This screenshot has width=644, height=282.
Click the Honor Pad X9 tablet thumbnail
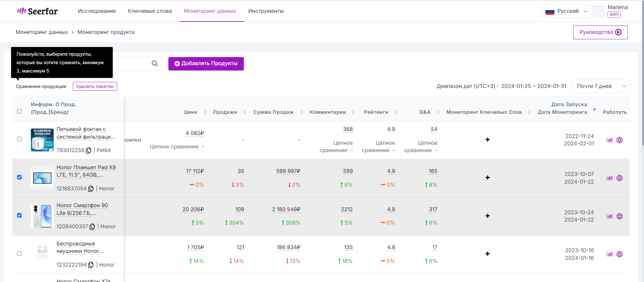coord(42,178)
